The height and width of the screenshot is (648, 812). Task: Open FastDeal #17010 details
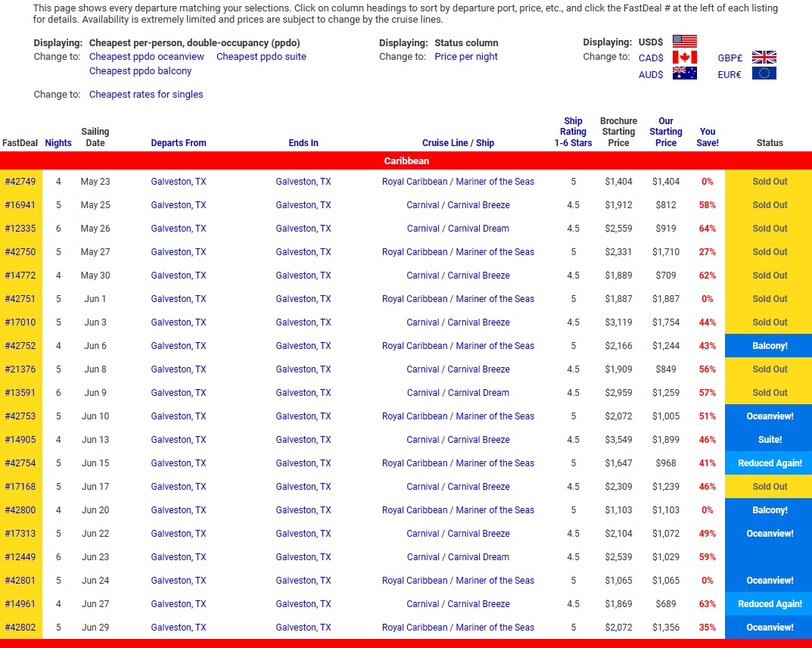coord(20,322)
